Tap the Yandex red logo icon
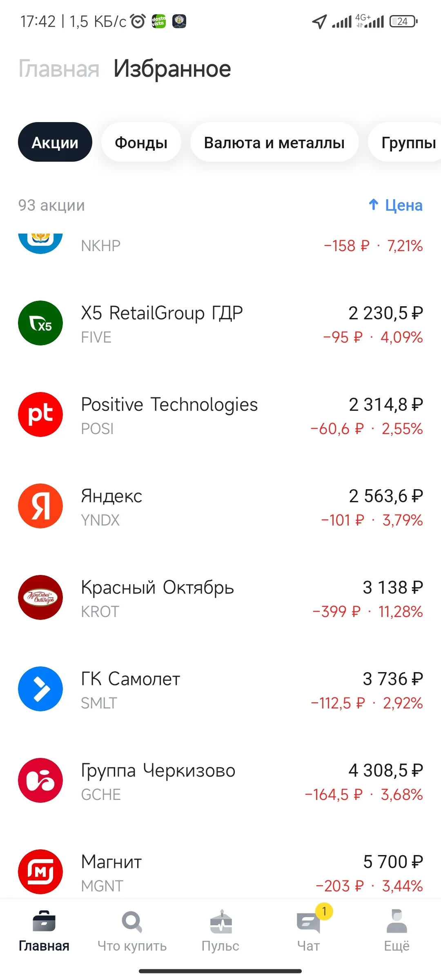Screen dimensions: 441x980 tap(40, 506)
